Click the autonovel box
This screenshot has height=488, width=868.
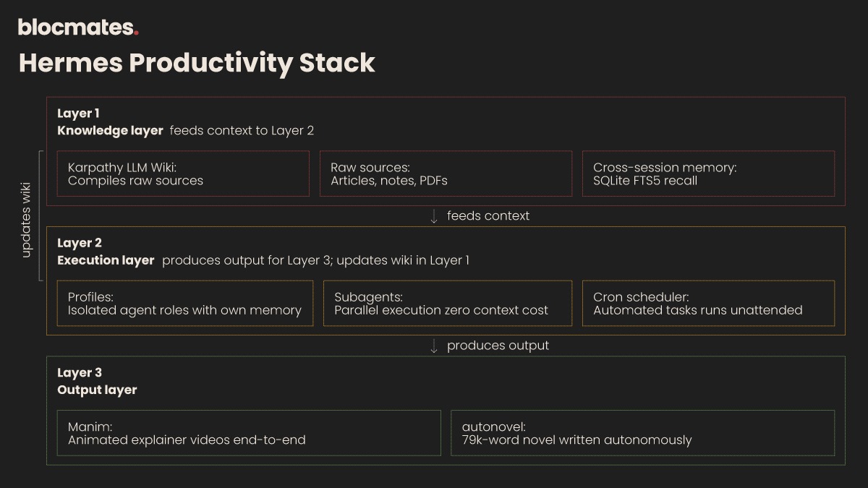tap(642, 433)
